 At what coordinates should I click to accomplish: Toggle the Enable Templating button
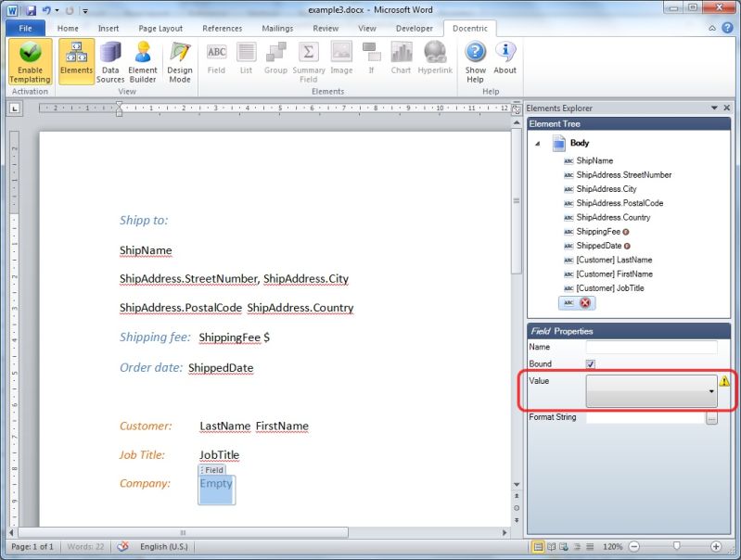[30, 62]
